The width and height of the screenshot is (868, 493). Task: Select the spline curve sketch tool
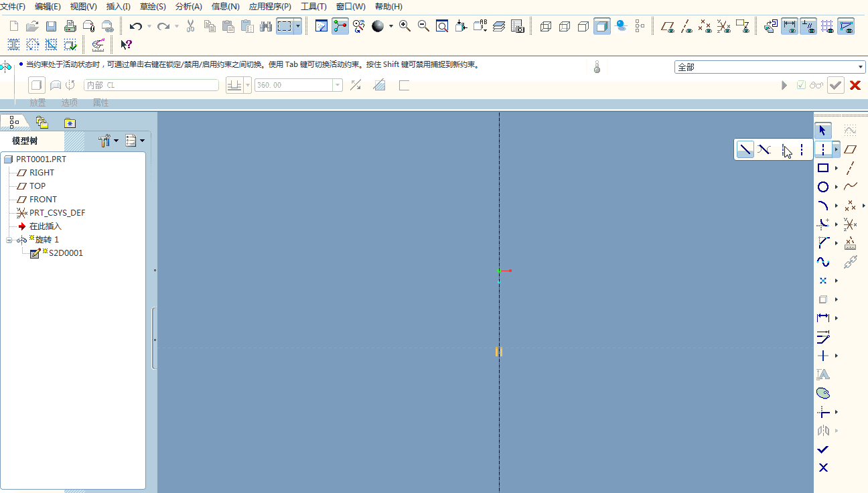[x=823, y=262]
